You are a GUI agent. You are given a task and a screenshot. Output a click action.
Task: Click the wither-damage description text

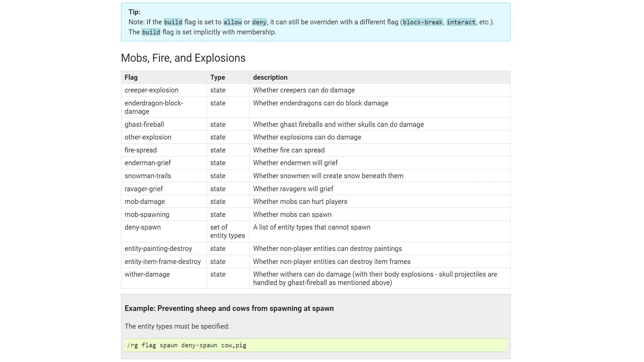[374, 278]
